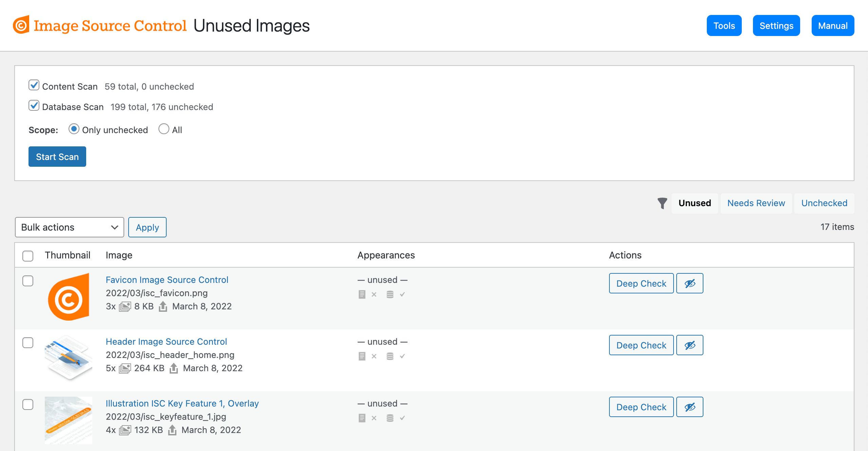
Task: Open the Header Image Source Control link
Action: click(166, 342)
